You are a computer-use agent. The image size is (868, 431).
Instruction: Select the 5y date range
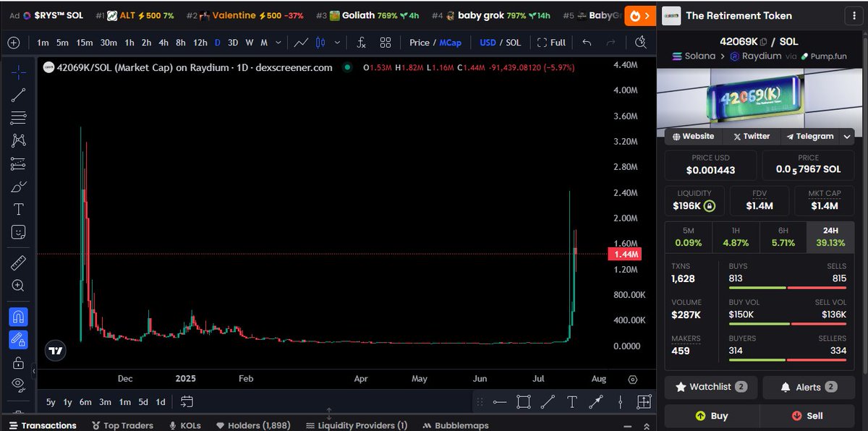coord(51,402)
